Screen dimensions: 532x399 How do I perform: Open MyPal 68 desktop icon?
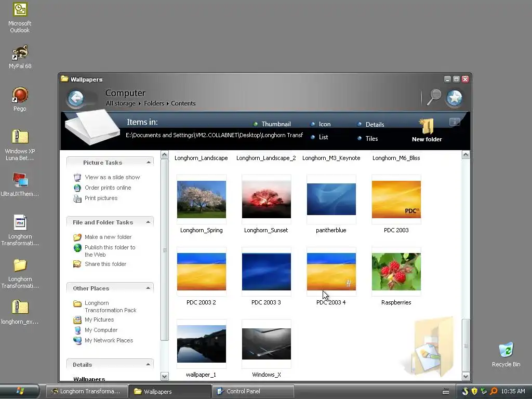pos(20,57)
